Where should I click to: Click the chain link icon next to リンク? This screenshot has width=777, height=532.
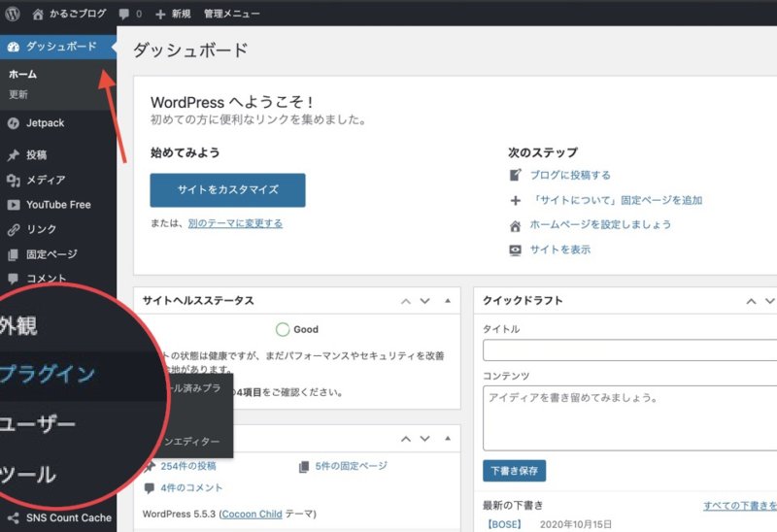pos(14,229)
